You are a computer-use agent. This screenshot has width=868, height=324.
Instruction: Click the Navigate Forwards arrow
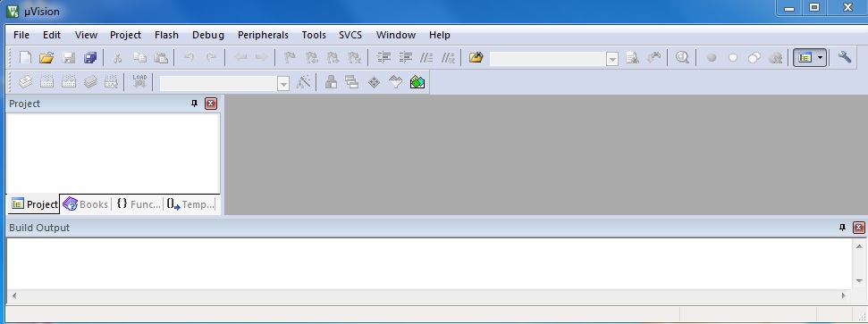(x=261, y=57)
